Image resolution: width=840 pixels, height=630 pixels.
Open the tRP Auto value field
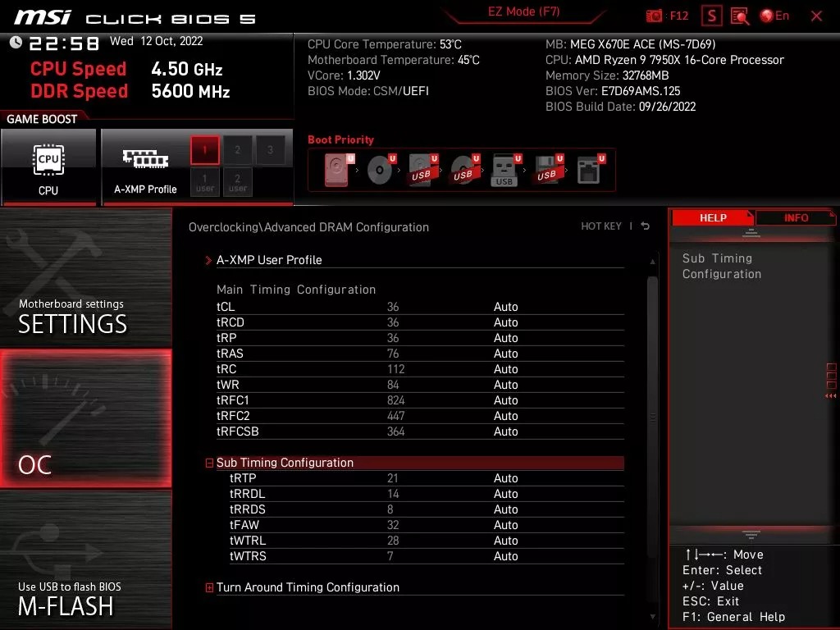(x=505, y=338)
